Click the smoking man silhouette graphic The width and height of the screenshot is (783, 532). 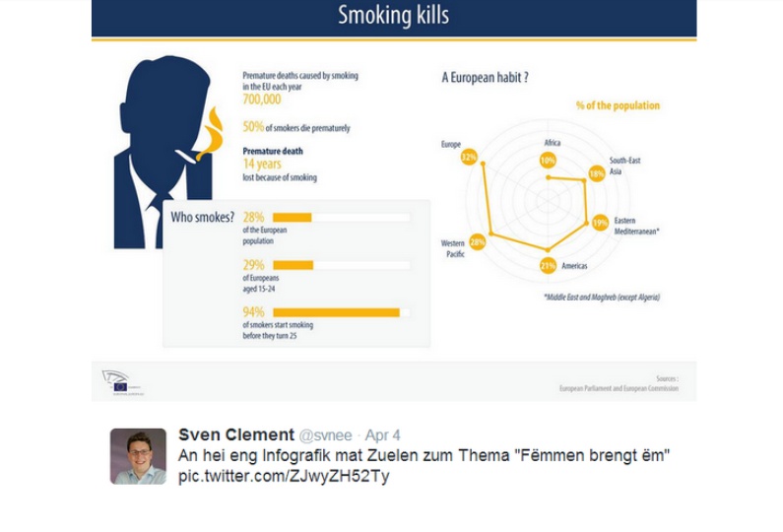[163, 152]
